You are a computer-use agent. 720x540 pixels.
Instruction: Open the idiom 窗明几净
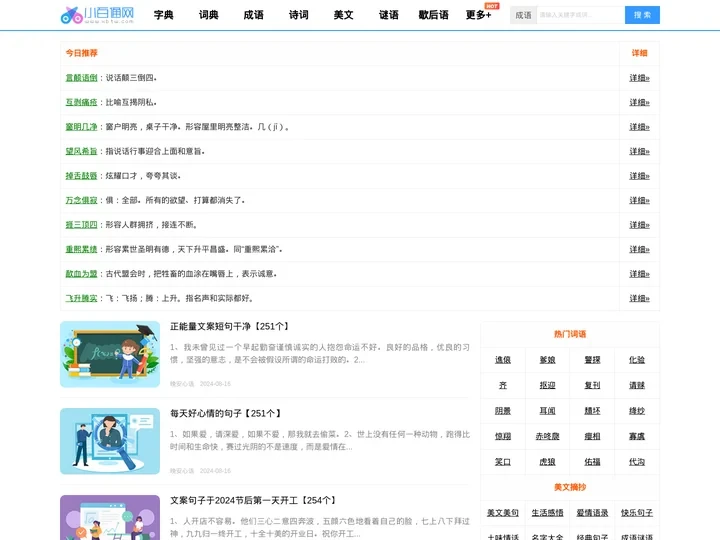point(81,127)
